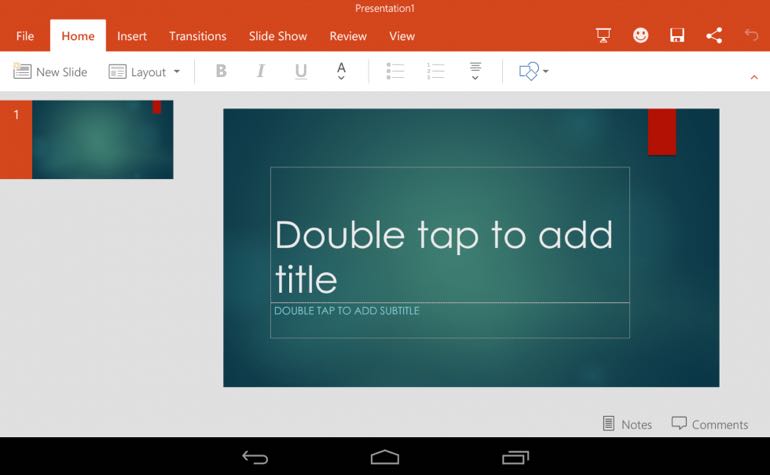Insert a shape using Shapes icon
This screenshot has width=770, height=475.
click(x=533, y=72)
